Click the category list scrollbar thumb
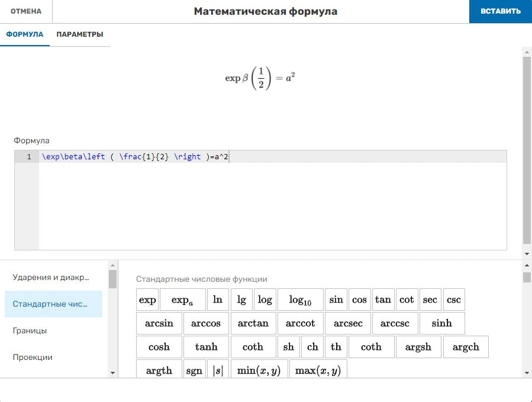 point(113,279)
